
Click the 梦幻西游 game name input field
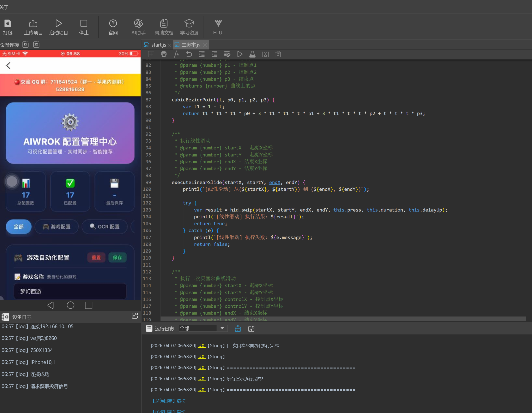pyautogui.click(x=70, y=291)
